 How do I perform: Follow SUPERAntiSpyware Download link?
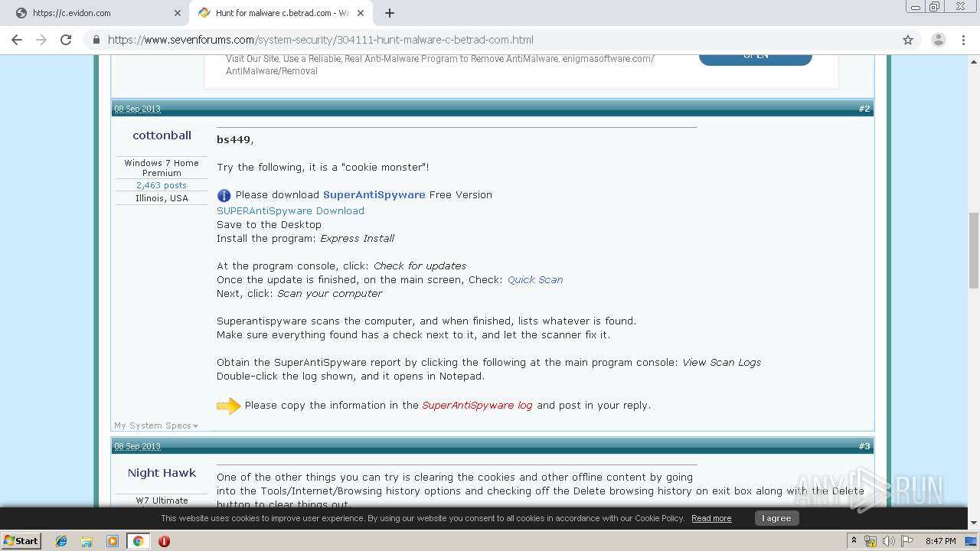290,210
